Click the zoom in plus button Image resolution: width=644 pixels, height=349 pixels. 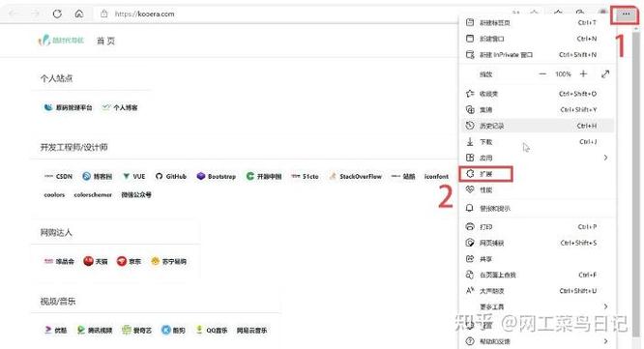pyautogui.click(x=583, y=73)
